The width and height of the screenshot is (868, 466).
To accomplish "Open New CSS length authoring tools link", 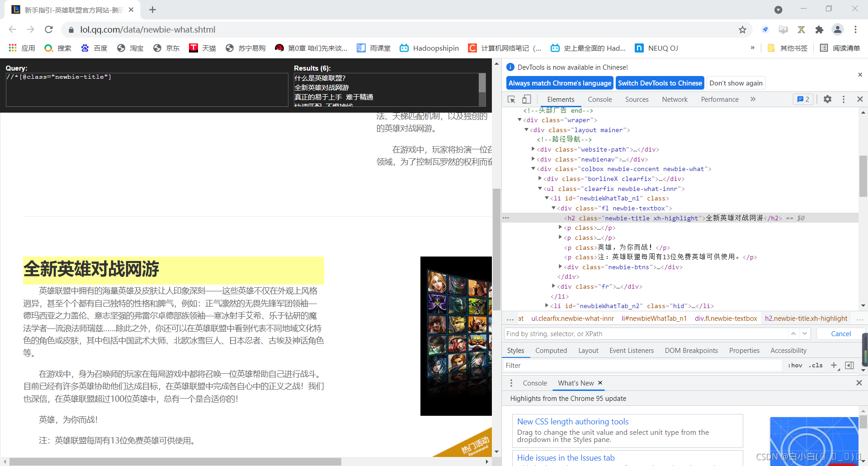I will click(573, 421).
